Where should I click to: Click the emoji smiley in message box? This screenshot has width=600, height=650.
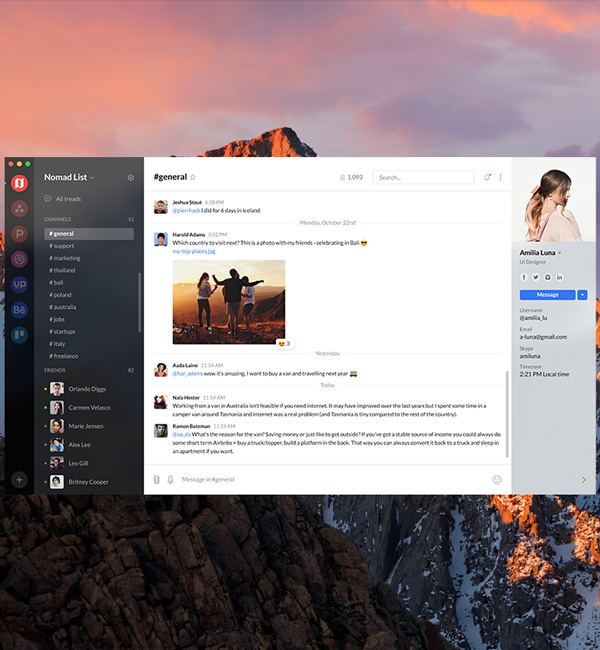click(x=496, y=479)
